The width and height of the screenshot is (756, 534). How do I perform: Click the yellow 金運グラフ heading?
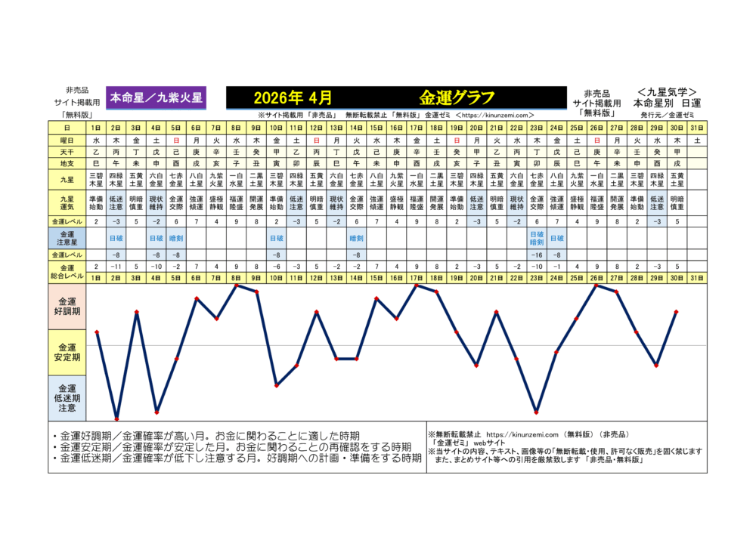[456, 97]
